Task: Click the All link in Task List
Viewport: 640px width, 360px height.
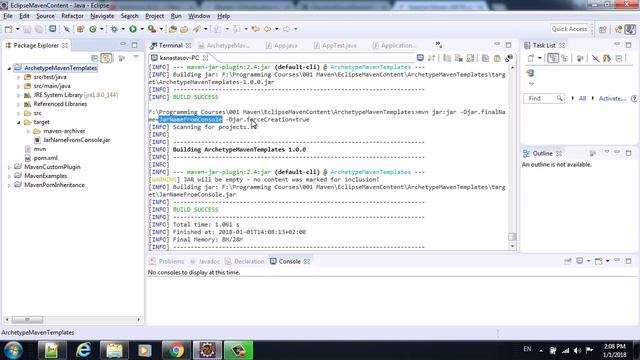Action: pos(582,98)
